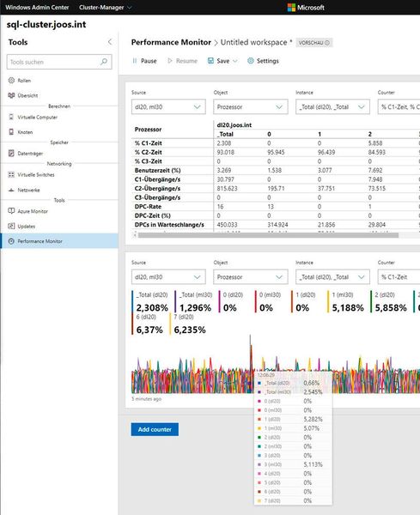The image size is (420, 515).
Task: Click Performance Monitor breadcrumb
Action: coord(171,42)
